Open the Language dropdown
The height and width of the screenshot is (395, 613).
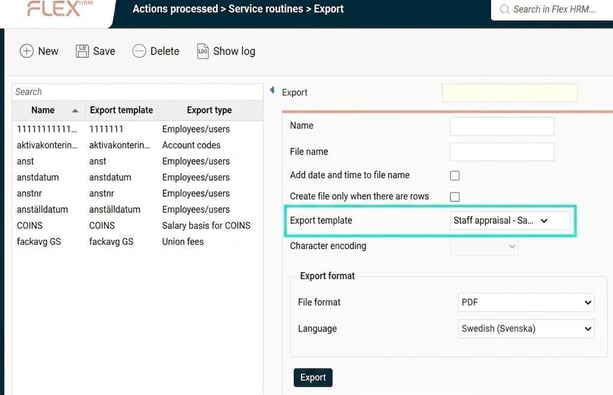tap(526, 329)
